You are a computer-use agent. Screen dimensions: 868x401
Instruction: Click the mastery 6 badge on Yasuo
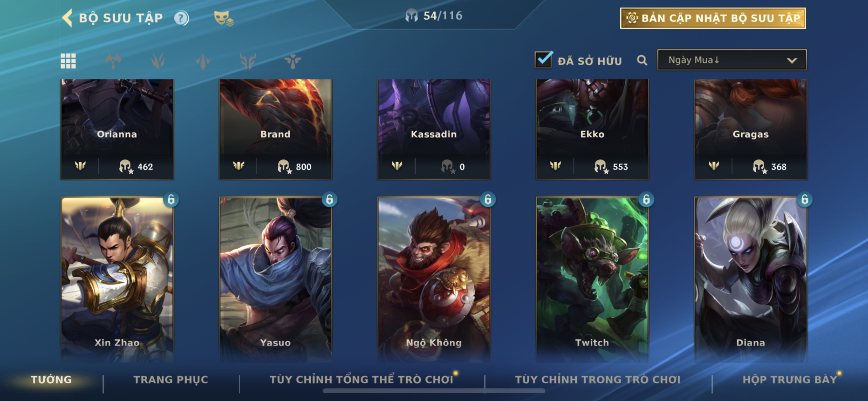(329, 200)
